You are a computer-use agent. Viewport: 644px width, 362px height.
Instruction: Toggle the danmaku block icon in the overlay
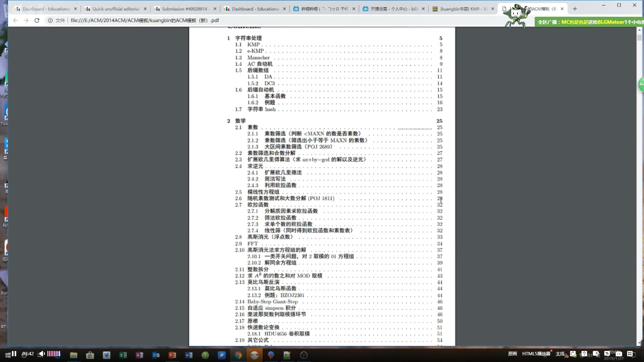pyautogui.click(x=596, y=354)
